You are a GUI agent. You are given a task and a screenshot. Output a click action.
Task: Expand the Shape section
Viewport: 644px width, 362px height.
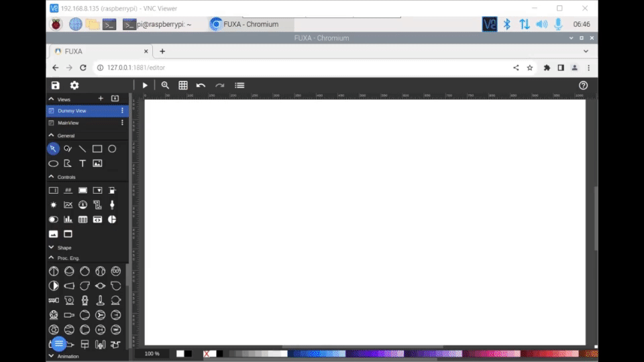(51, 247)
